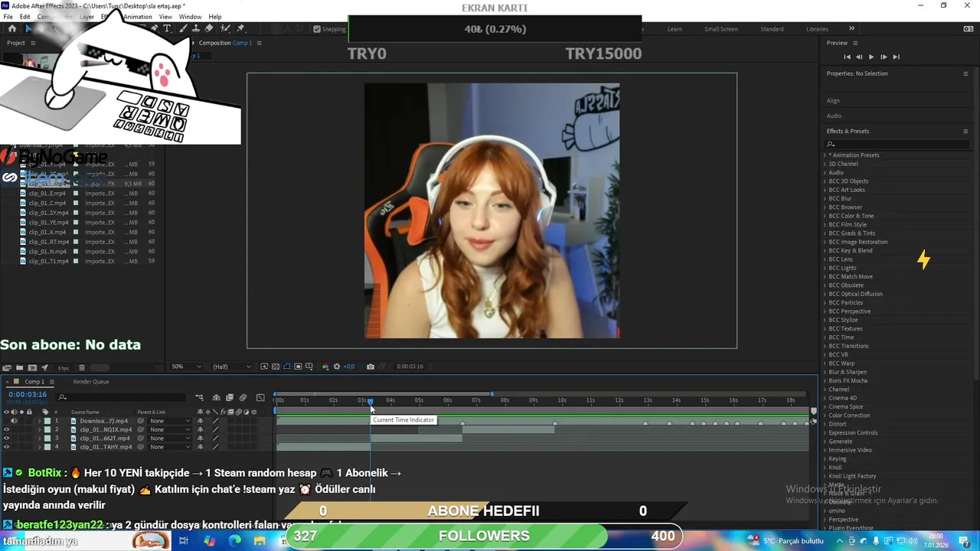Hide layer 4 clip_01...TAHY.mp4 with eye icon
The image size is (980, 551).
pos(6,447)
